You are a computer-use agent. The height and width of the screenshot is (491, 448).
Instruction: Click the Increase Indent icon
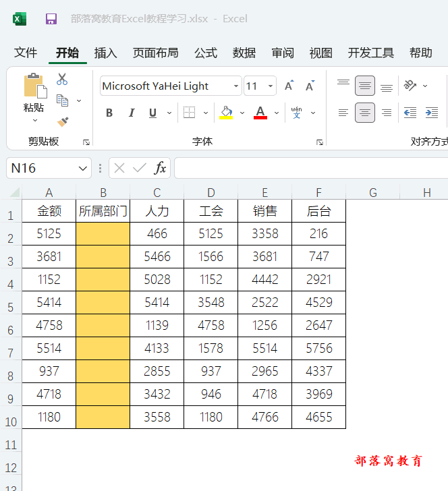point(432,113)
